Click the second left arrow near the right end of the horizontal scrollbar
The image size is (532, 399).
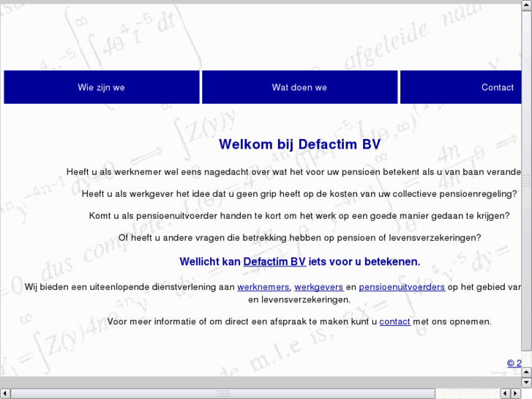pos(506,393)
